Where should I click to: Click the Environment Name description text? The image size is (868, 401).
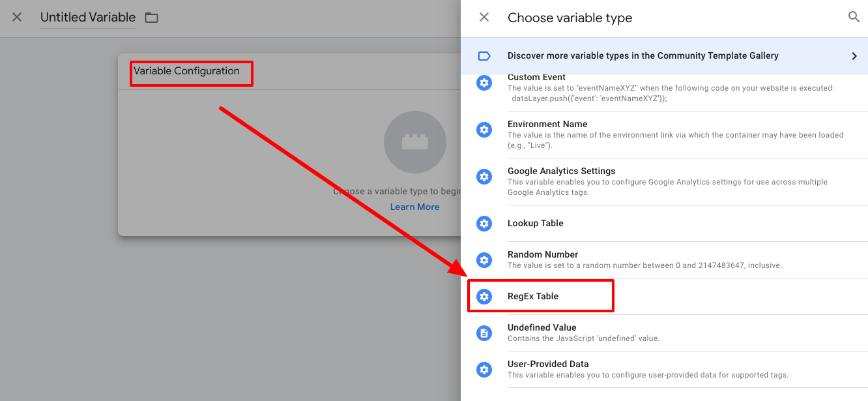[x=676, y=140]
